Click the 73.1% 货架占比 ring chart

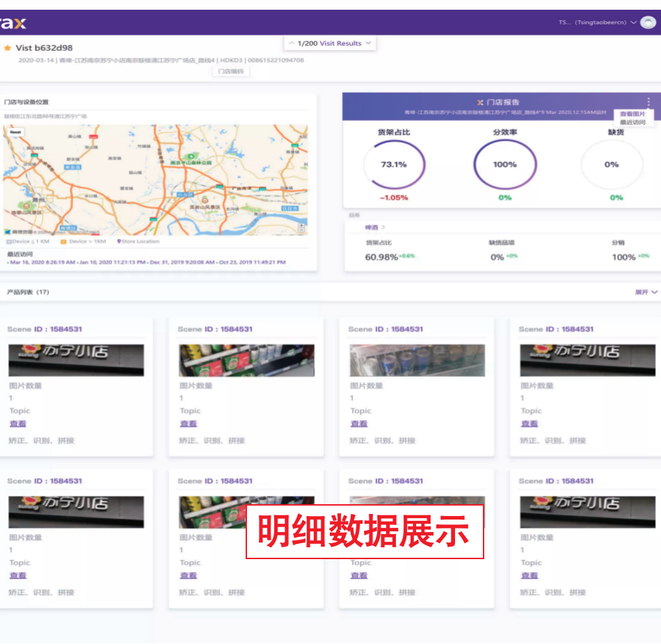point(395,165)
